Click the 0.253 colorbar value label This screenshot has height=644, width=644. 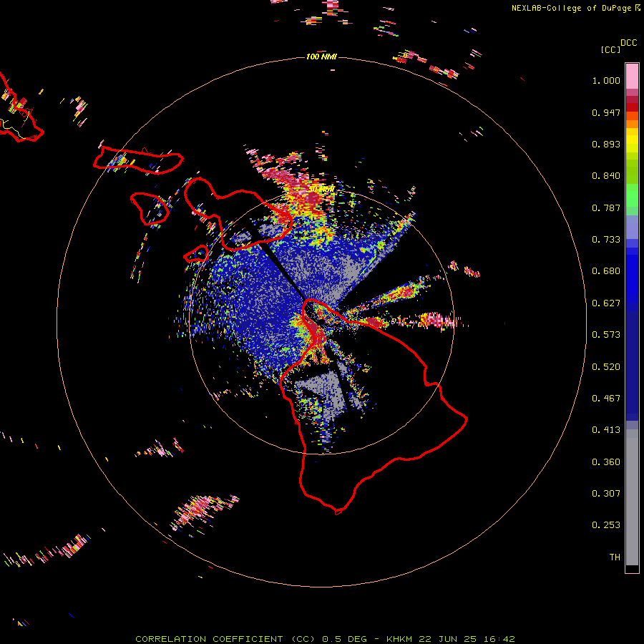[606, 525]
